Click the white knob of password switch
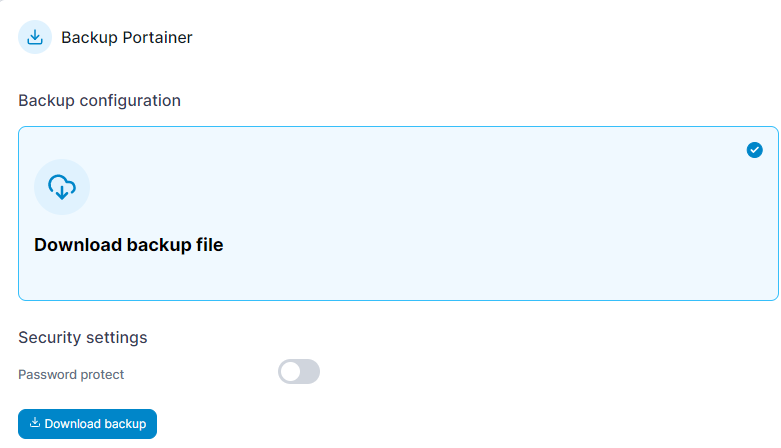This screenshot has width=781, height=448. (290, 372)
